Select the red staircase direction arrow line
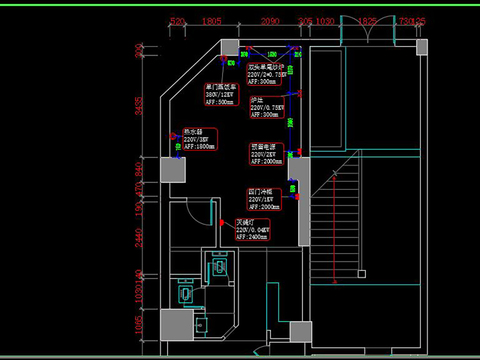480x360 pixels. [334, 229]
